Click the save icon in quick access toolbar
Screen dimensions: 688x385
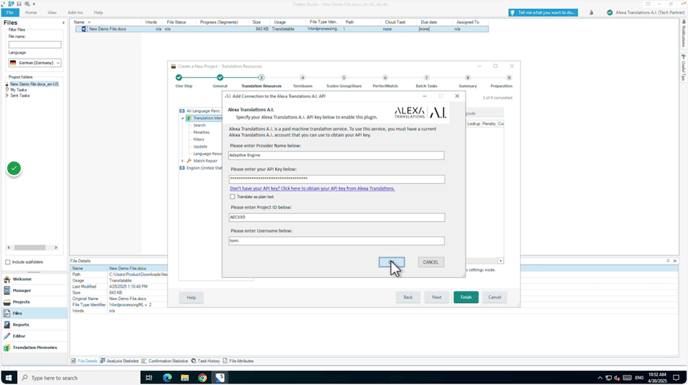pyautogui.click(x=19, y=4)
